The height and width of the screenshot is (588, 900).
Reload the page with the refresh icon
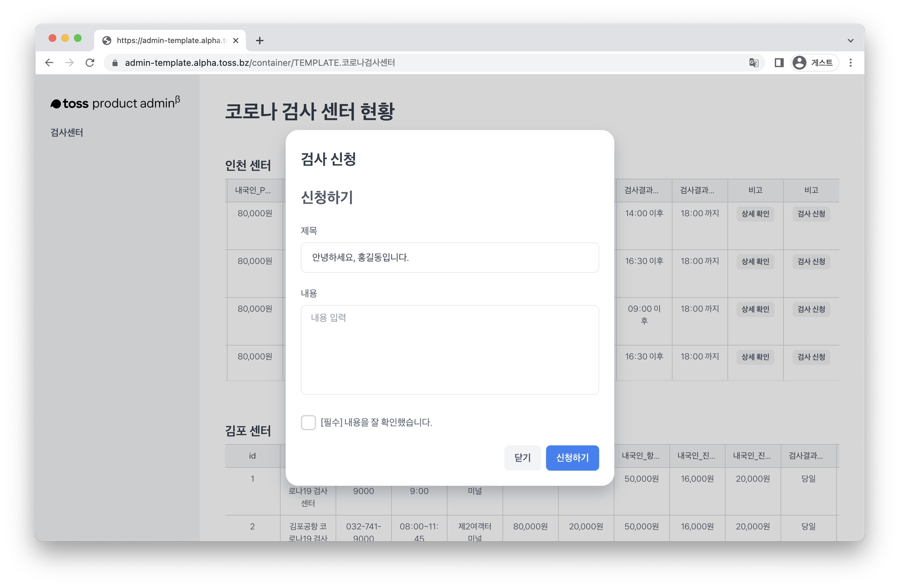[x=90, y=63]
